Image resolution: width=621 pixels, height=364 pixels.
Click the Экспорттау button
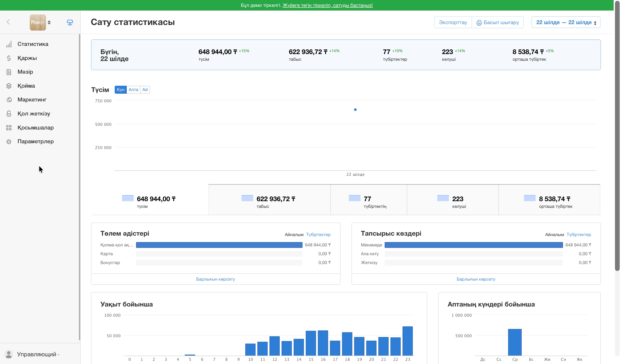tap(453, 22)
